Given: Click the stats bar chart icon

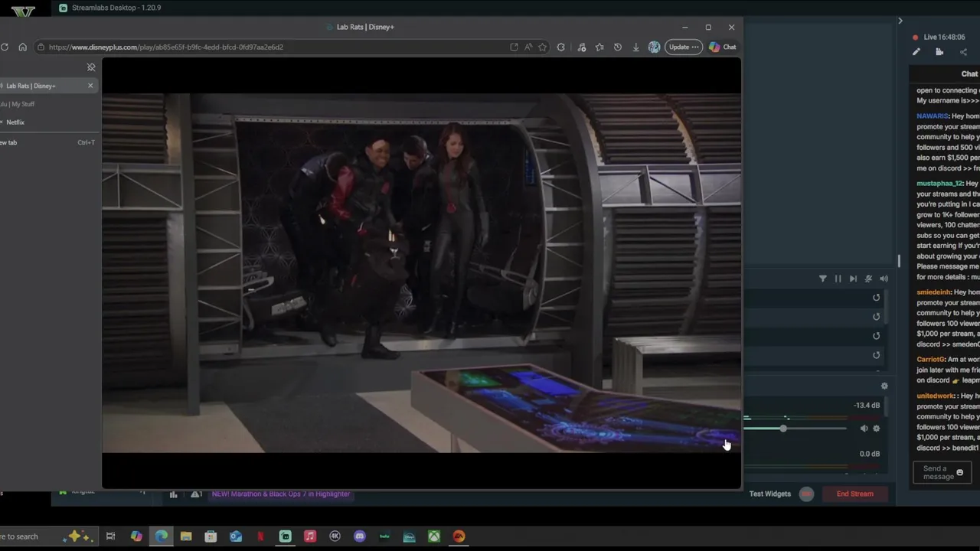Looking at the screenshot, I should point(174,494).
